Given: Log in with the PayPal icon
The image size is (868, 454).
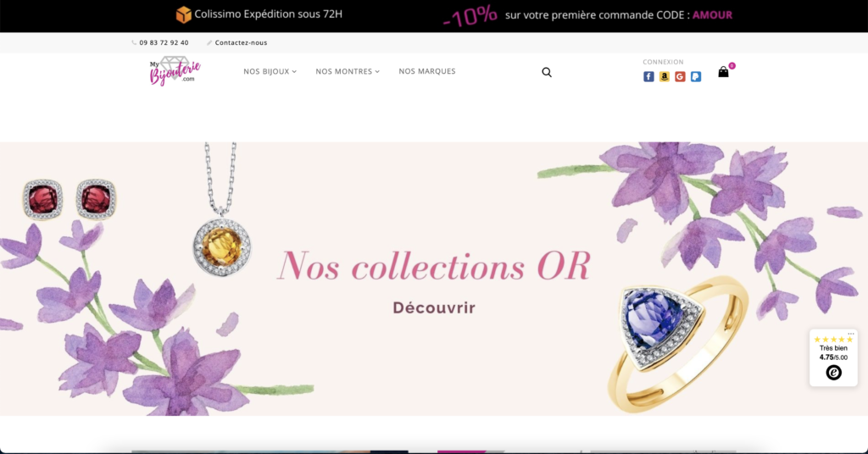Looking at the screenshot, I should click(696, 77).
